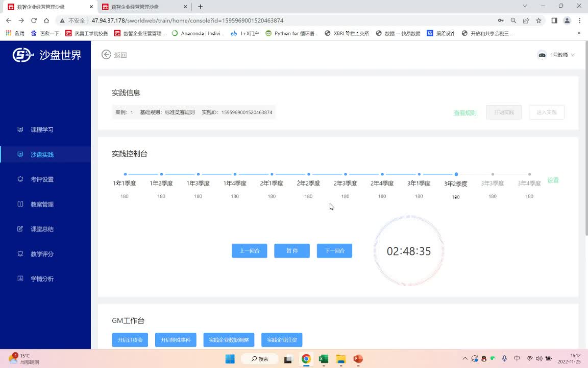Screen dimensions: 588x368
Task: Open File Explorer from the taskbar
Action: pos(340,359)
